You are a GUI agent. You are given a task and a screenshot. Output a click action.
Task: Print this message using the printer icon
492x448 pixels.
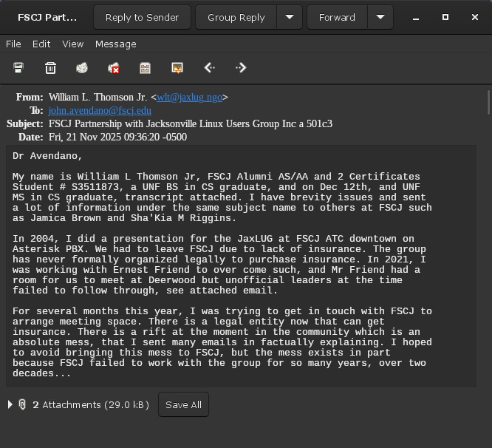(x=18, y=68)
